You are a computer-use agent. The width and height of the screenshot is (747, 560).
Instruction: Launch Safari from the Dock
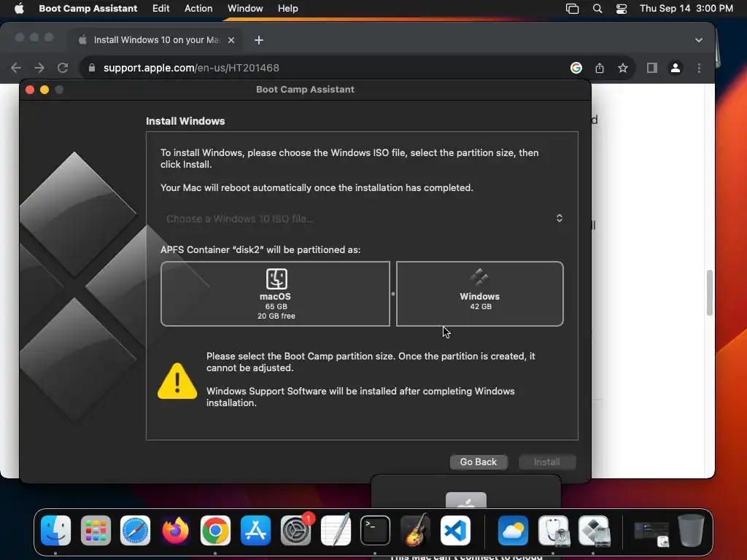click(x=135, y=531)
